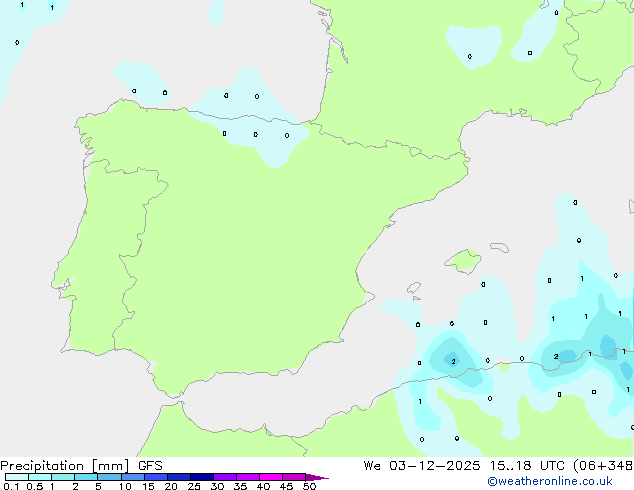Select the GFS model label
The image size is (634, 490).
coord(150,466)
